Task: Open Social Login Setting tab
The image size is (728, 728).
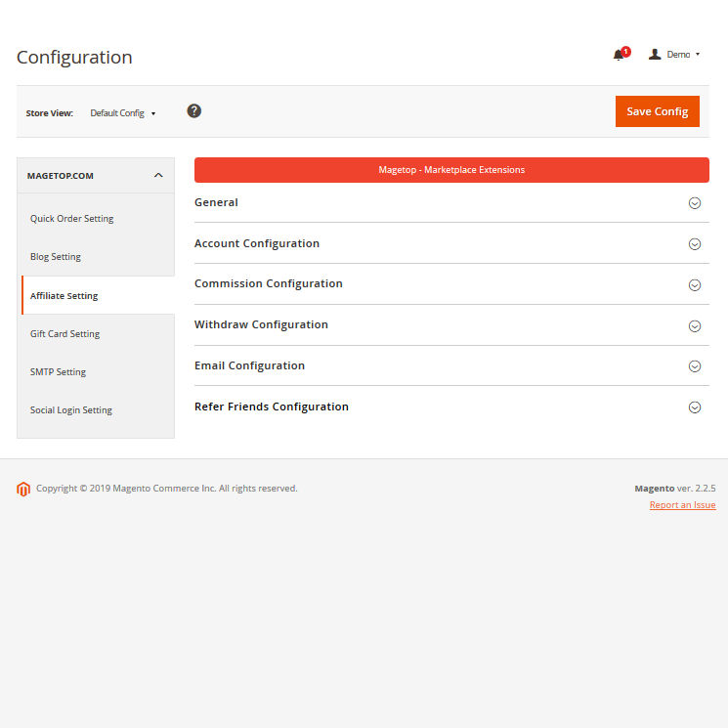Action: pos(71,410)
